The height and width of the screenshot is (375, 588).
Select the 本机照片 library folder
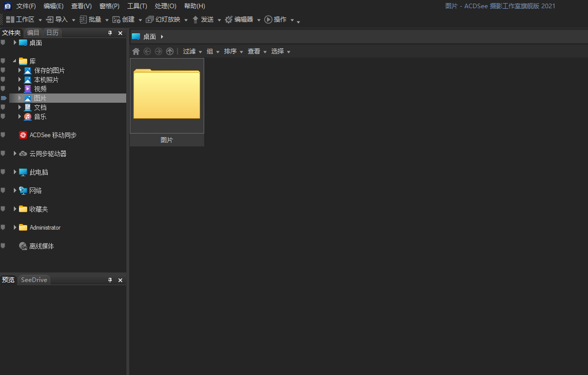click(46, 80)
